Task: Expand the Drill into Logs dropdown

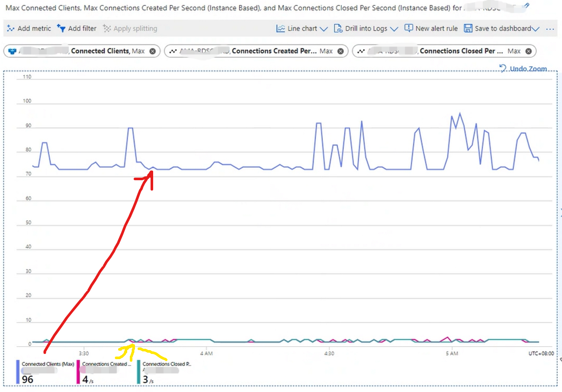Action: [393, 29]
